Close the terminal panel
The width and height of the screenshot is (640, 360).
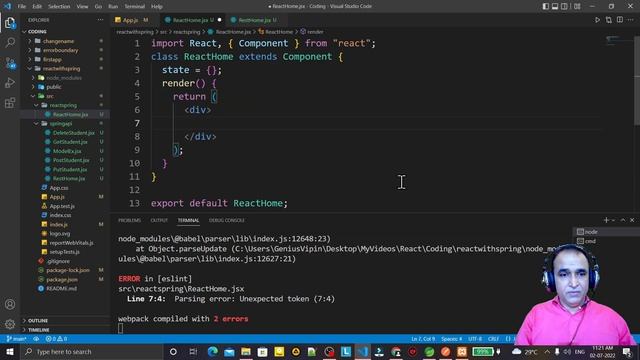[x=632, y=220]
